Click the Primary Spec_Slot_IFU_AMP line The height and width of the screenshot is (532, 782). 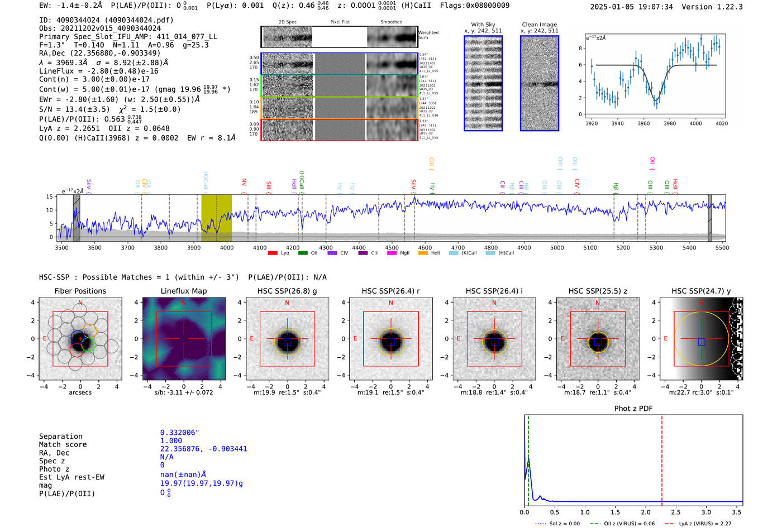(x=128, y=37)
